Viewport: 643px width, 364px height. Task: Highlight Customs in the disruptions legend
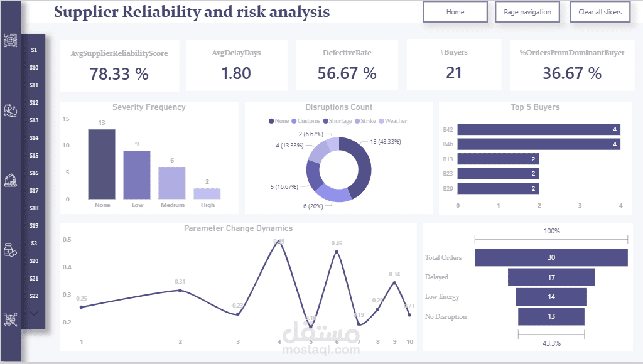click(306, 121)
